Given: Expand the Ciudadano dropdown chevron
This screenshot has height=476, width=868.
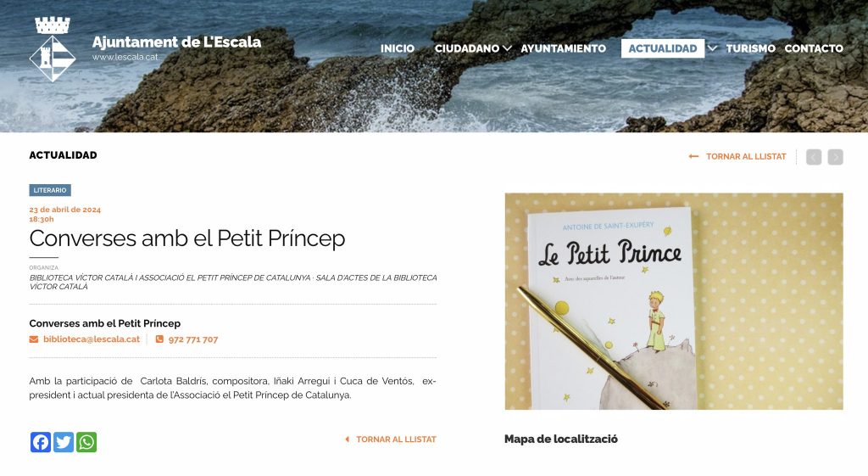Looking at the screenshot, I should click(x=507, y=48).
